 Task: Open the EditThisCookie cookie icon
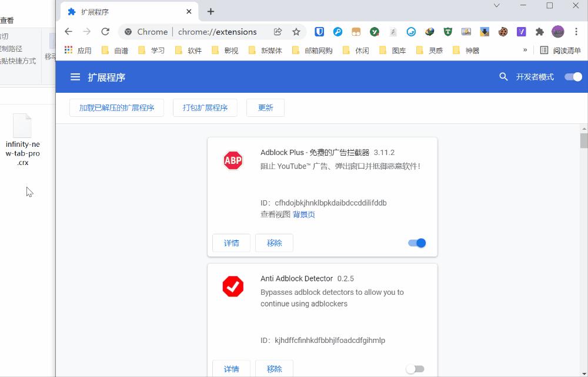pyautogui.click(x=503, y=32)
